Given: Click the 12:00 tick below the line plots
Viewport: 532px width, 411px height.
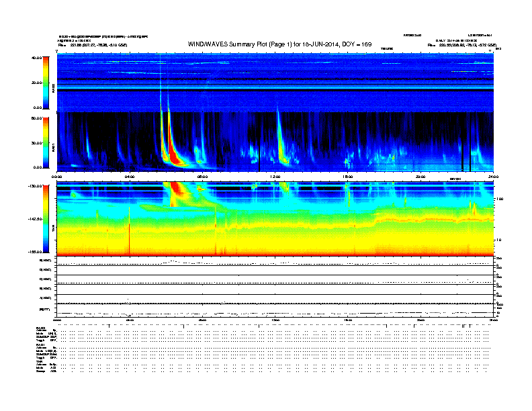Looking at the screenshot, I should click(x=275, y=320).
